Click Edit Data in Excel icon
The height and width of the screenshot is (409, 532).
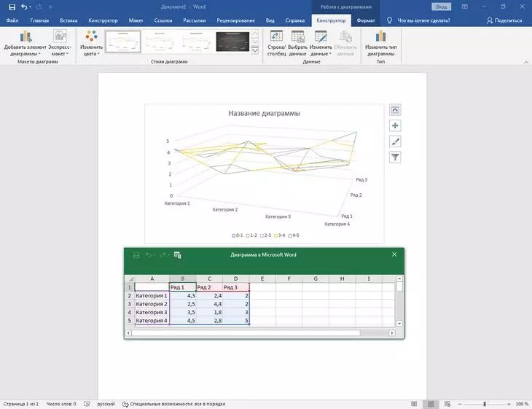(178, 255)
